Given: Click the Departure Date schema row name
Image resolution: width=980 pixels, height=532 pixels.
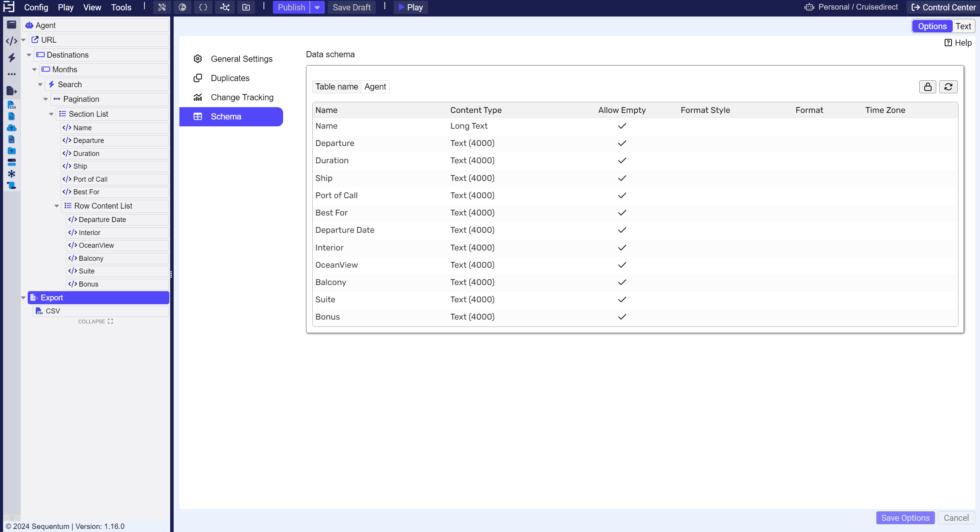Looking at the screenshot, I should point(345,230).
